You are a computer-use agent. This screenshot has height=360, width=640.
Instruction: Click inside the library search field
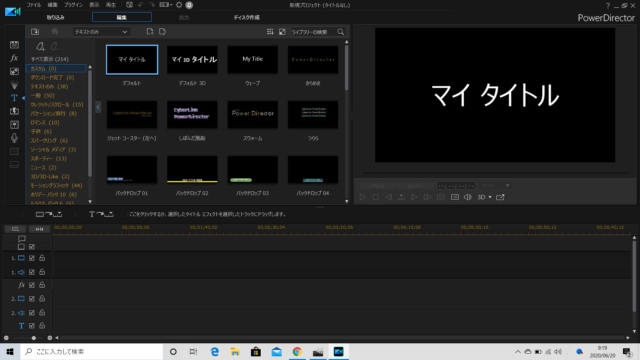[x=313, y=32]
